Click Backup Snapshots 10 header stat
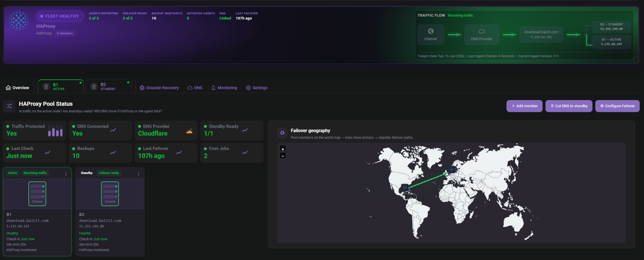The height and width of the screenshot is (260, 644). (167, 16)
